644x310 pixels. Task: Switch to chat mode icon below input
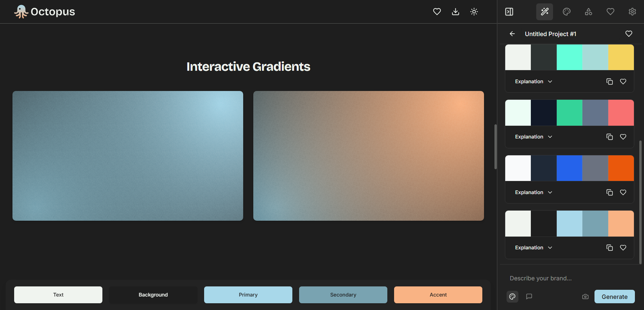coord(529,297)
